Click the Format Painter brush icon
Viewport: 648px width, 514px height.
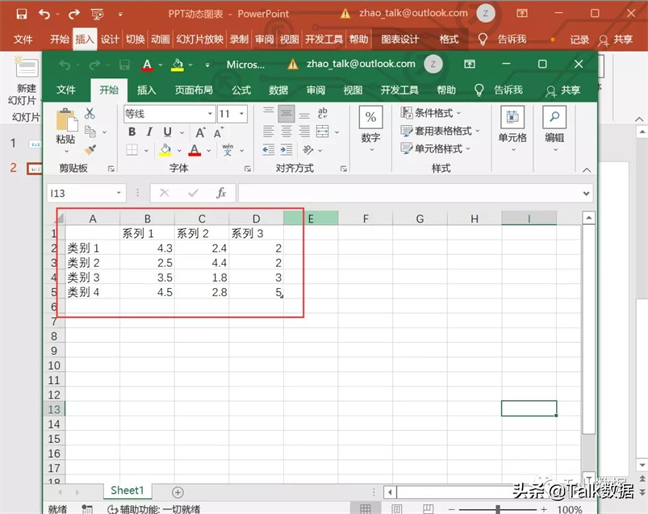(x=90, y=149)
